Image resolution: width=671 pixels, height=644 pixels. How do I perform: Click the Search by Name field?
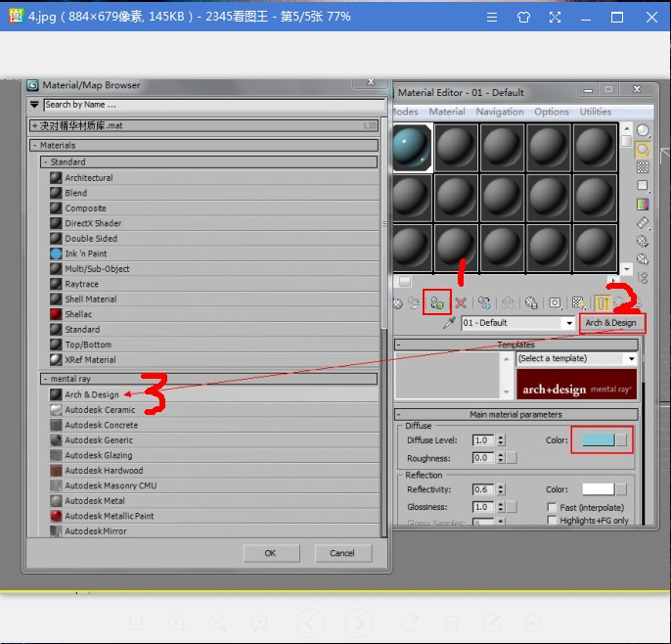point(214,105)
